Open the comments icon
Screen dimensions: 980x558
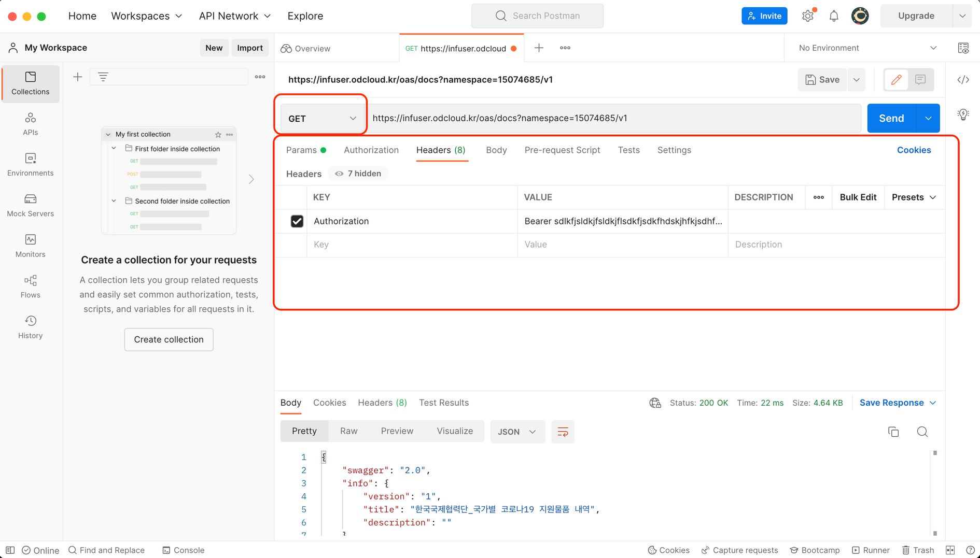[920, 80]
